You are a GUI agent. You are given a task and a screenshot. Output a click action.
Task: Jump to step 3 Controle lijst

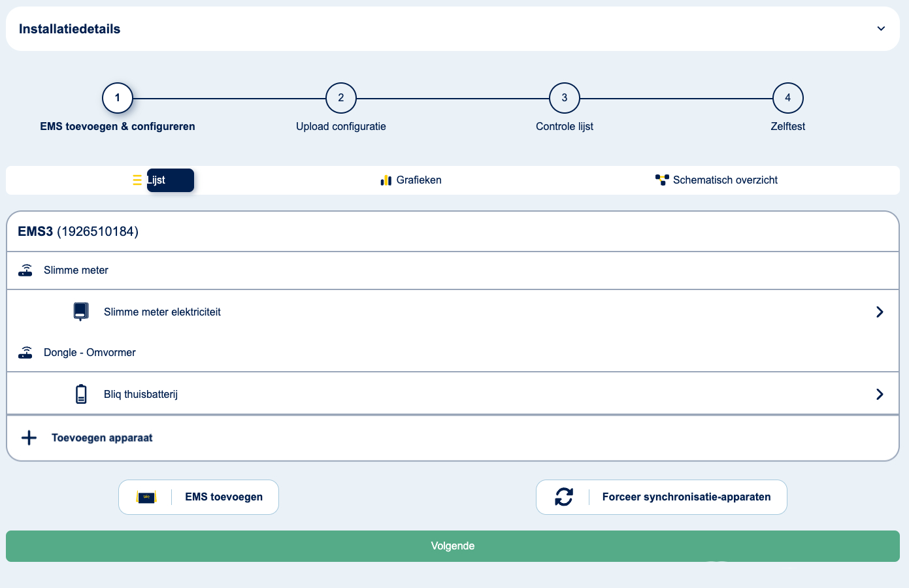pos(565,98)
